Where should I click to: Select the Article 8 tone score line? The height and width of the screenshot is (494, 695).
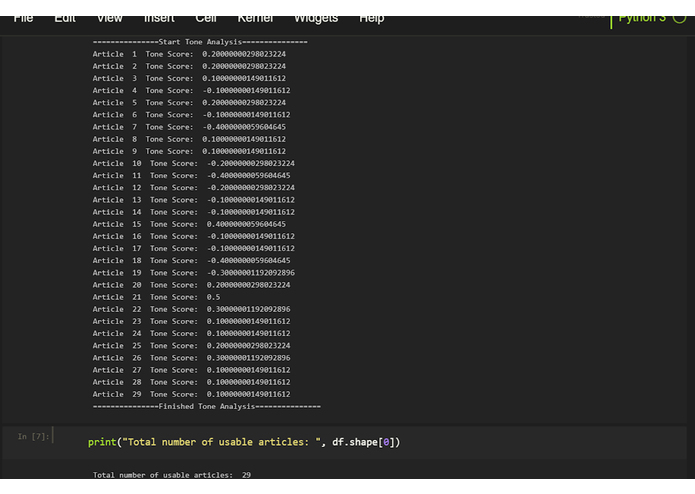click(189, 139)
